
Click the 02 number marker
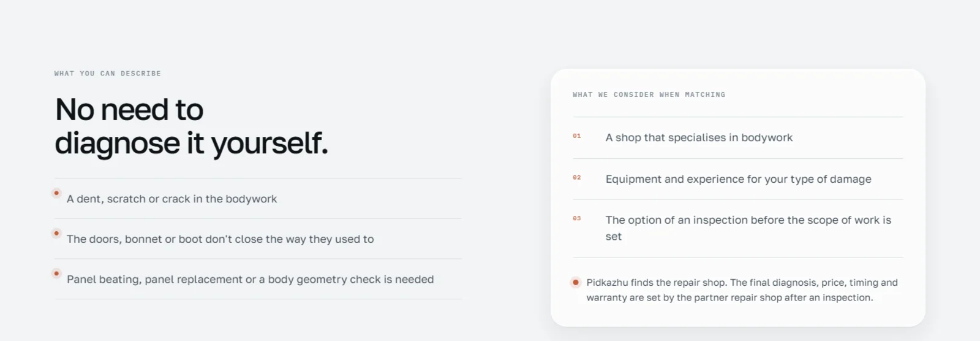[x=577, y=178]
